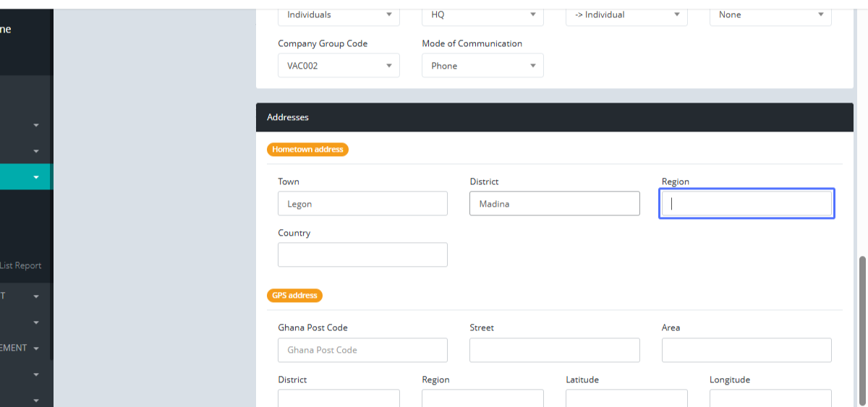Click the Ghana Post Code field
Screen dimensions: 868x407
coord(362,350)
